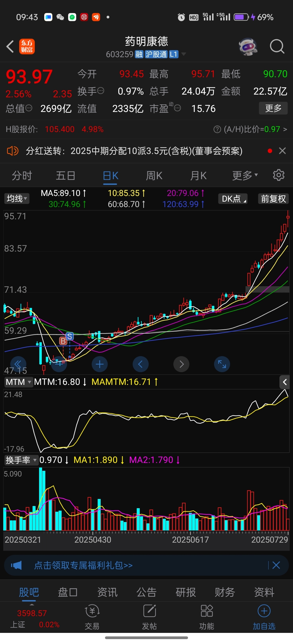Tap the search magnifier icon
Viewport: 293px width, 644px height.
tap(277, 46)
